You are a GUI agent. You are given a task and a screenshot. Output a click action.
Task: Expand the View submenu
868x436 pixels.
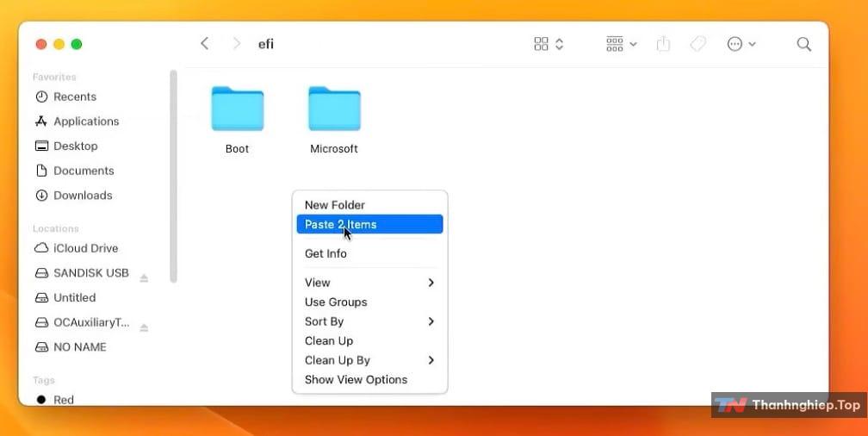[x=369, y=283]
